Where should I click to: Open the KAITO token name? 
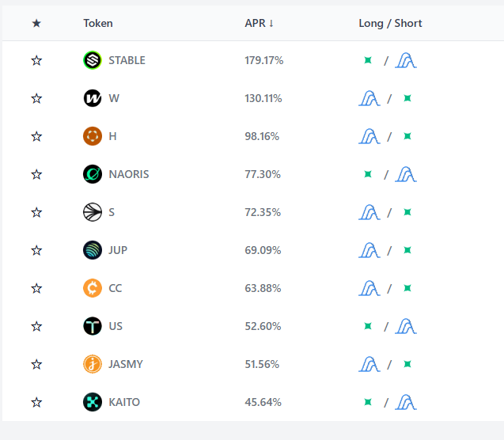pyautogui.click(x=124, y=402)
